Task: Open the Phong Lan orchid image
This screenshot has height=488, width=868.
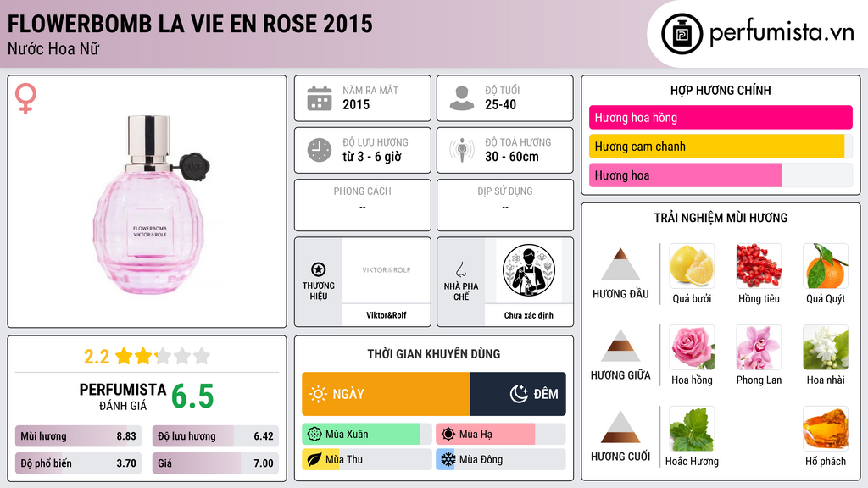Action: 759,347
